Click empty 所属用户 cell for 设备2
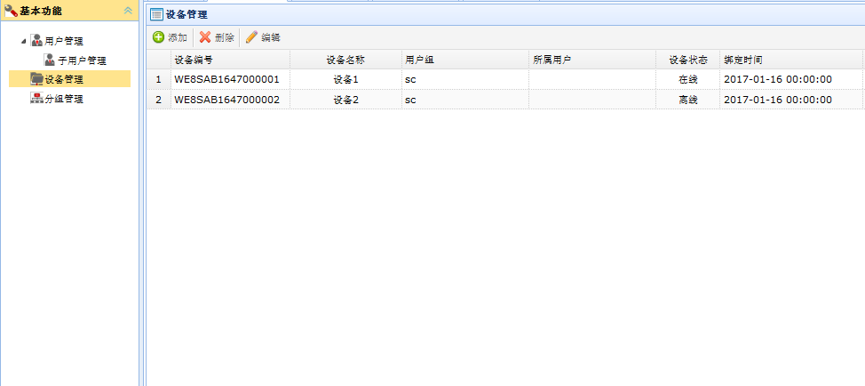Image resolution: width=865 pixels, height=386 pixels. point(592,100)
